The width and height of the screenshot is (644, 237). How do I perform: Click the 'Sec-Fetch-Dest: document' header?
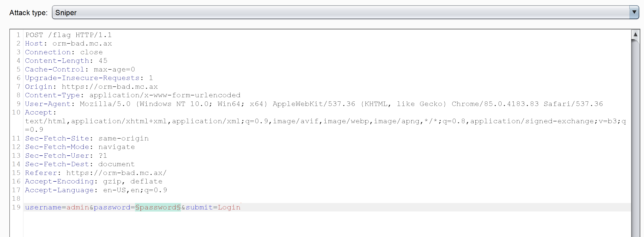(80, 164)
